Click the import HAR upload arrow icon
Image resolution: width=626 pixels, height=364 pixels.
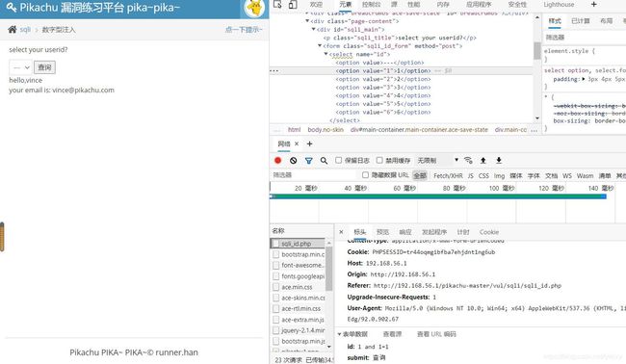point(483,161)
